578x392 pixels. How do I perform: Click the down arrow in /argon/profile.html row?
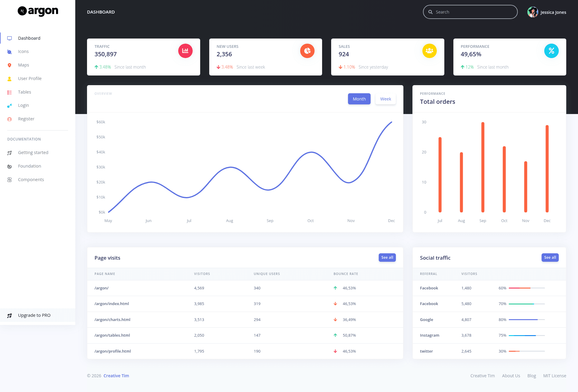[335, 351]
